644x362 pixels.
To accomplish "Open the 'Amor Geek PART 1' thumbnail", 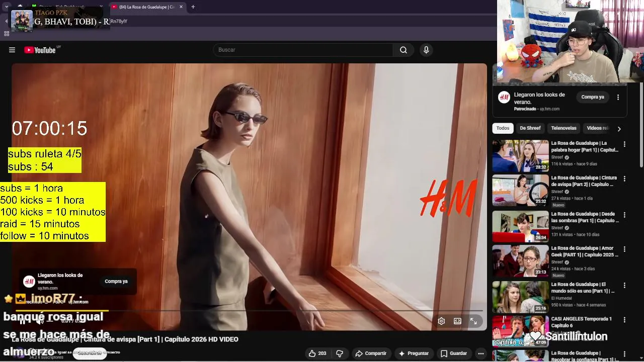I will (x=520, y=261).
